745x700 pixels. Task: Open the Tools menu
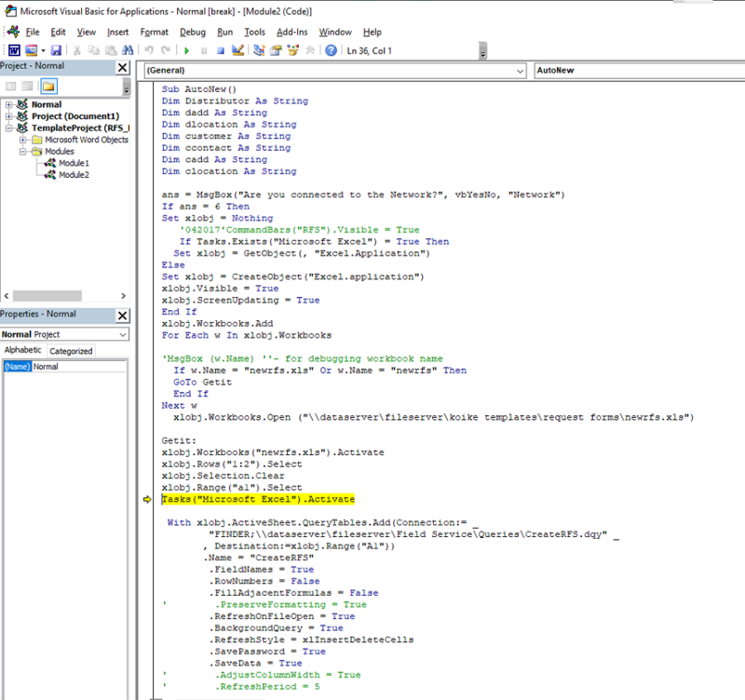click(x=254, y=32)
